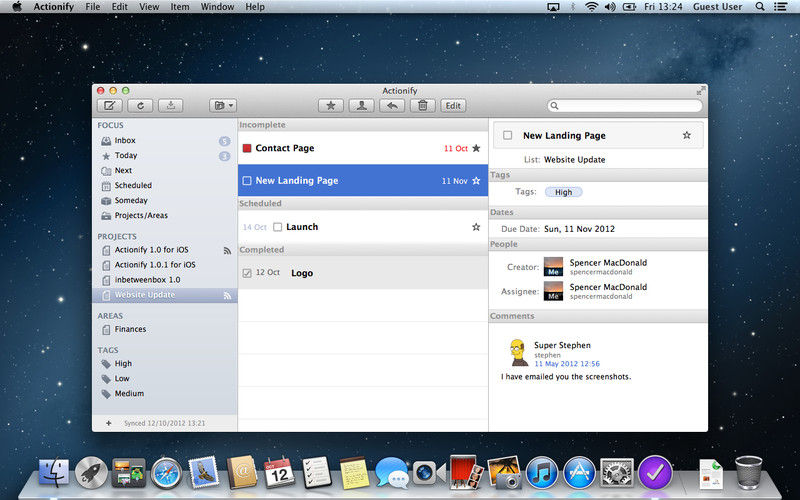Open the Next list in sidebar

tap(165, 170)
